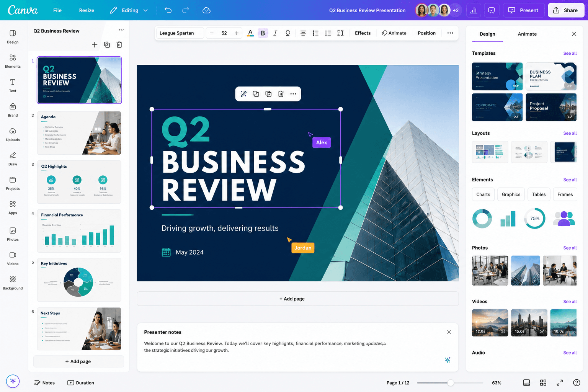Click the Share button
The height and width of the screenshot is (392, 588).
coord(566,10)
